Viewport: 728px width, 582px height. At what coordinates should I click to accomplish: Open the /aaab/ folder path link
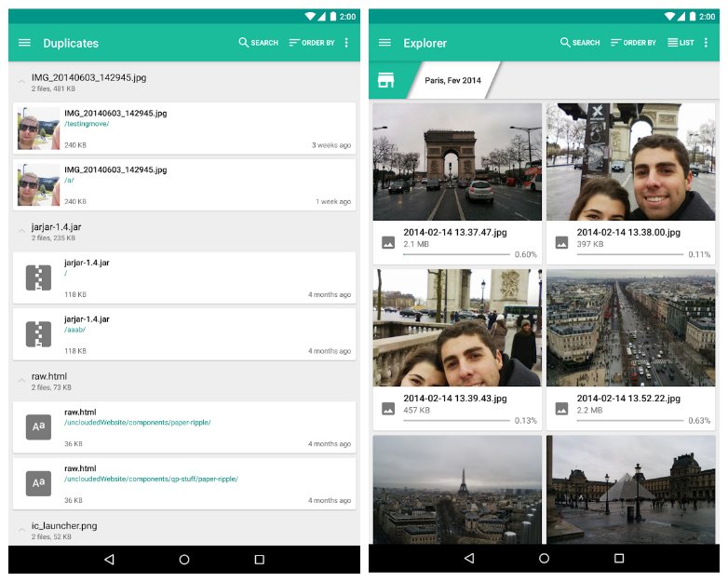point(74,330)
